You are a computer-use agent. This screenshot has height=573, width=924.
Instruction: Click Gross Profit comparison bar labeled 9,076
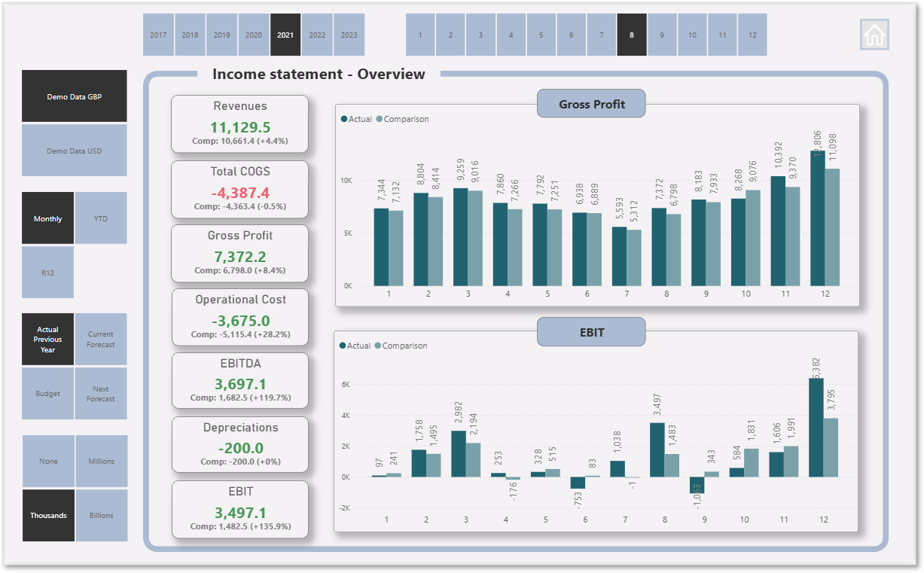coord(753,238)
